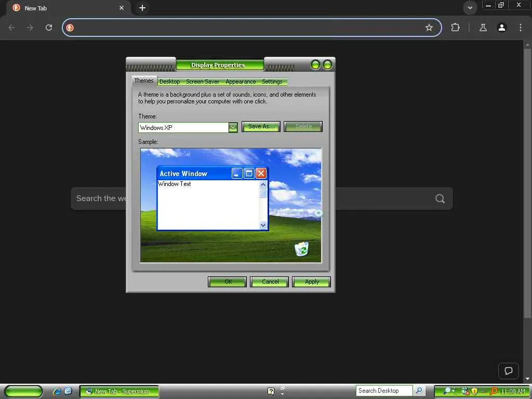Click the Recycle Bin in sample preview
The image size is (532, 399).
pos(301,249)
